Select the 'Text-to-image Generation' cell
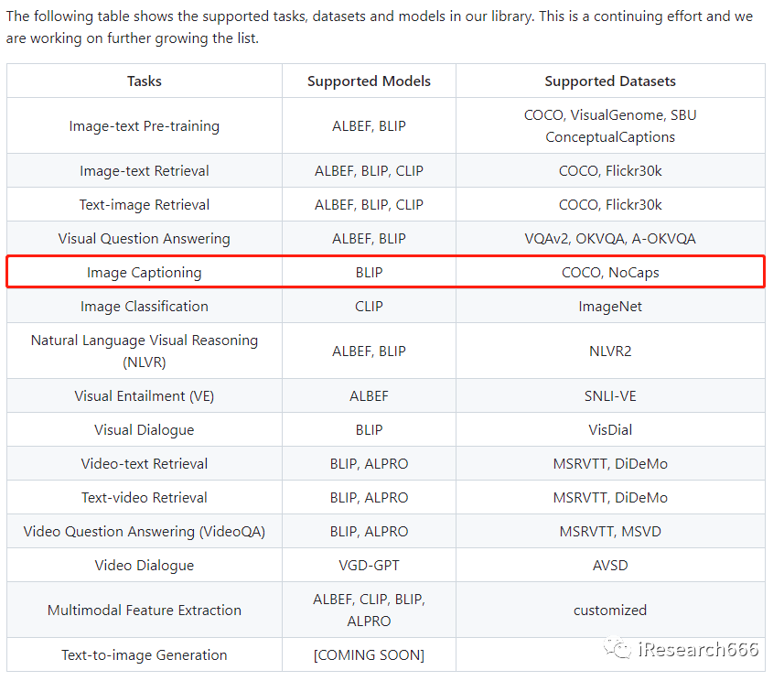 tap(145, 655)
